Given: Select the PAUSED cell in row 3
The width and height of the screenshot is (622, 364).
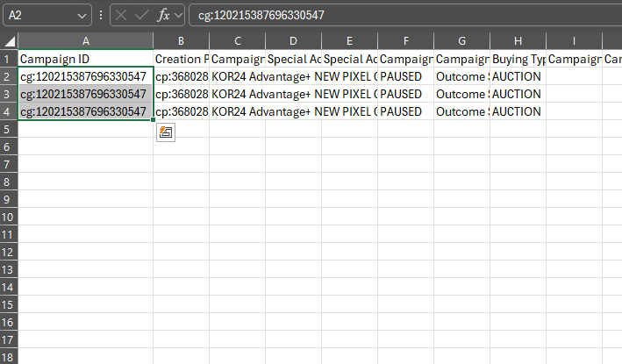Looking at the screenshot, I should (405, 94).
